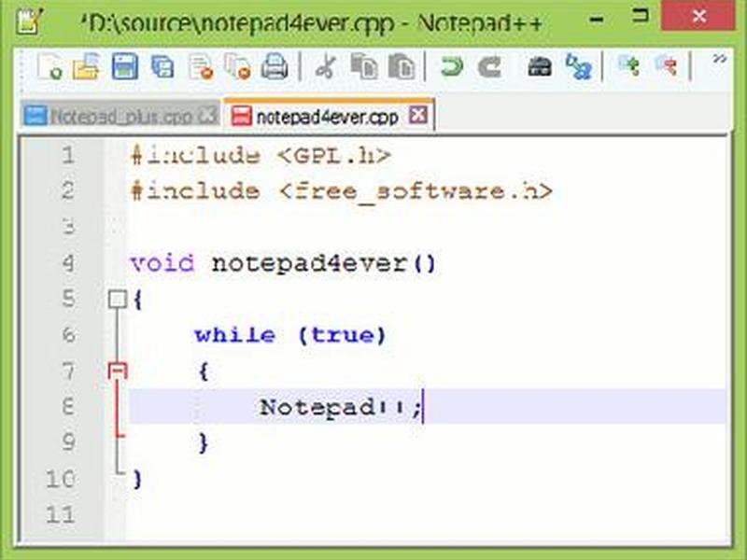Click the Paste toolbar icon
The image size is (747, 560).
pyautogui.click(x=402, y=66)
